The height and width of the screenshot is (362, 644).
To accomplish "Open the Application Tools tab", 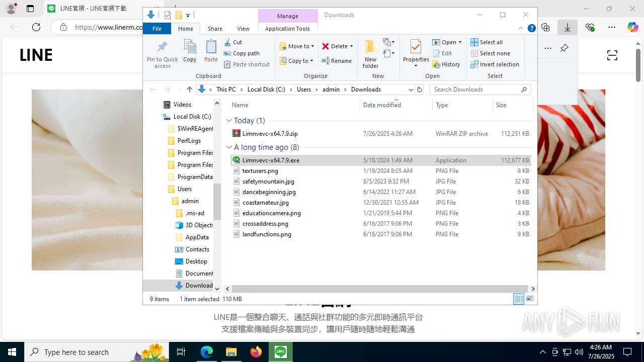I will 287,29.
